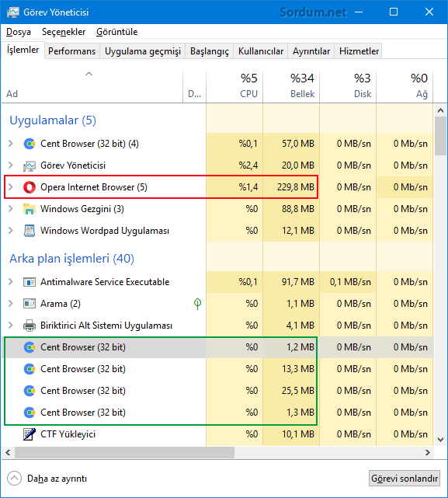Screen dimensions: 448x498
Task: Sort by the CPU column header
Action: click(234, 87)
